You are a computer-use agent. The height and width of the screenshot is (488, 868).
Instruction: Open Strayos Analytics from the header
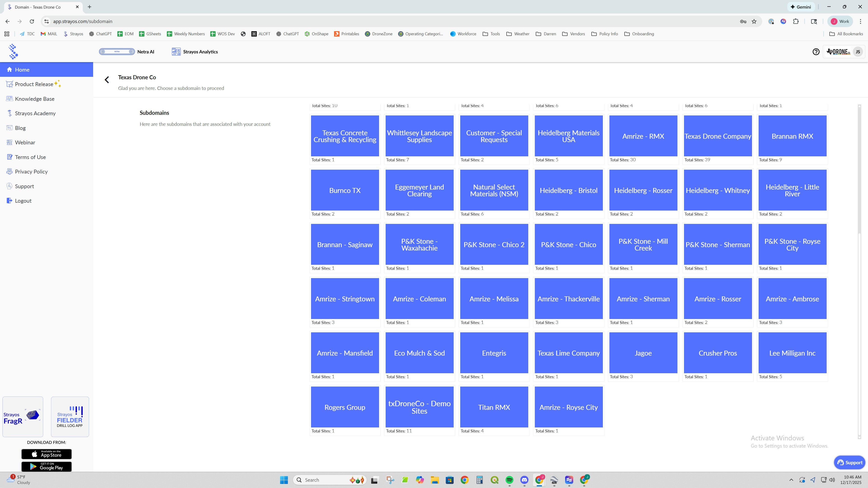(195, 52)
